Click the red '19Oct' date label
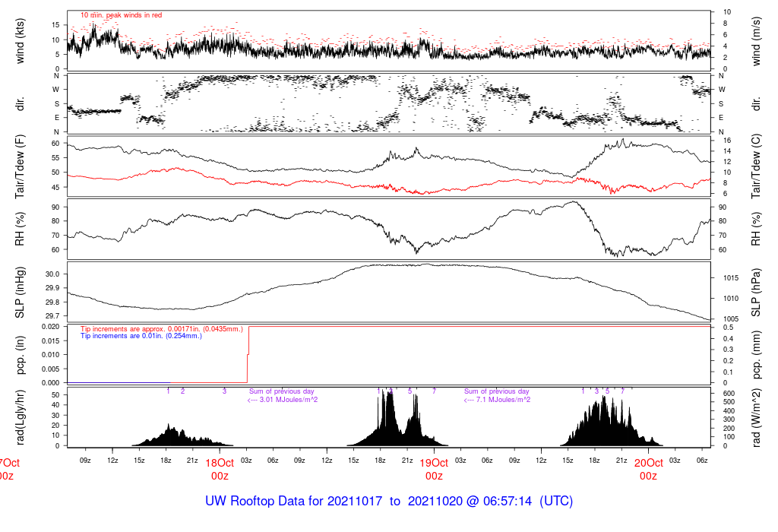The image size is (778, 532). (434, 463)
